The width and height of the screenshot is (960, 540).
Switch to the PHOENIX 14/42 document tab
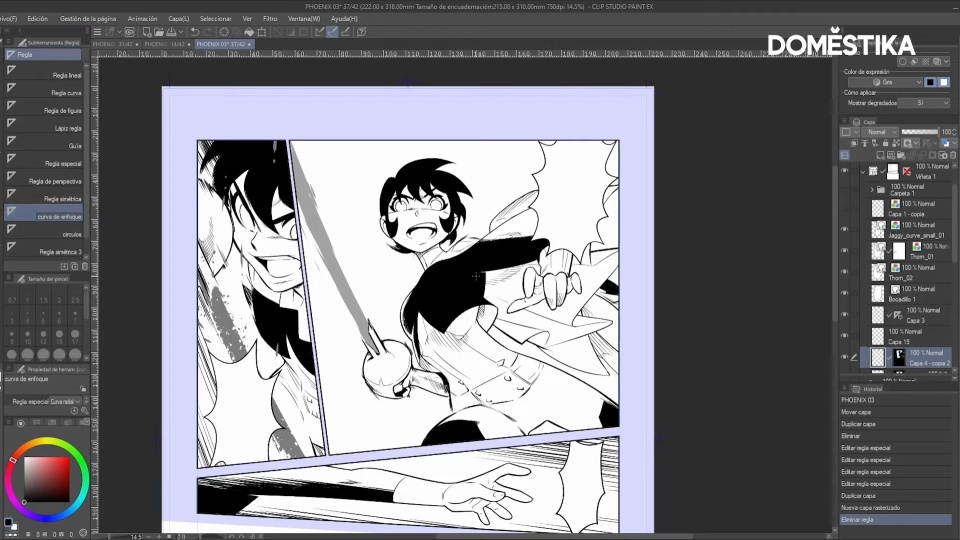(x=168, y=44)
